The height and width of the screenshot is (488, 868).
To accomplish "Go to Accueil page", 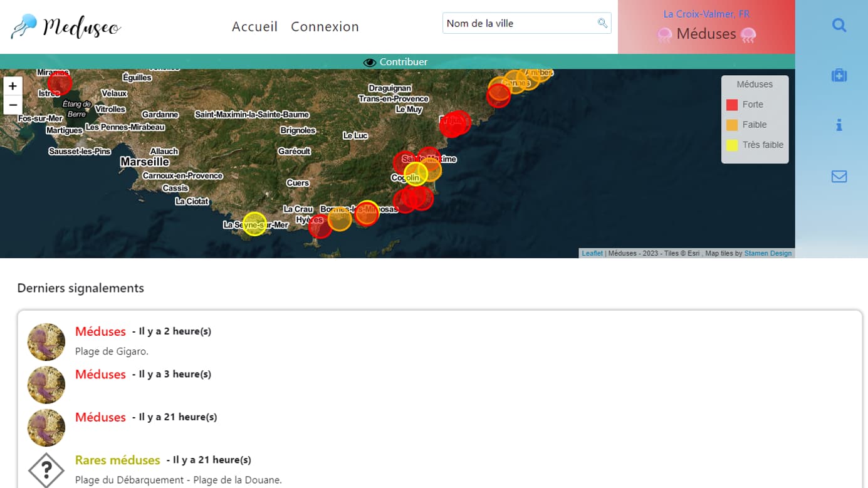I will [x=254, y=26].
